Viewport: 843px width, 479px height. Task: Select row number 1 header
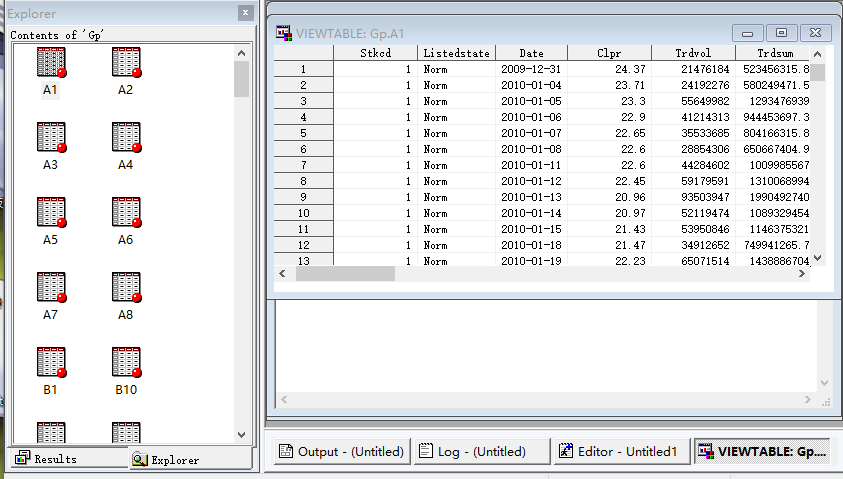[x=303, y=69]
